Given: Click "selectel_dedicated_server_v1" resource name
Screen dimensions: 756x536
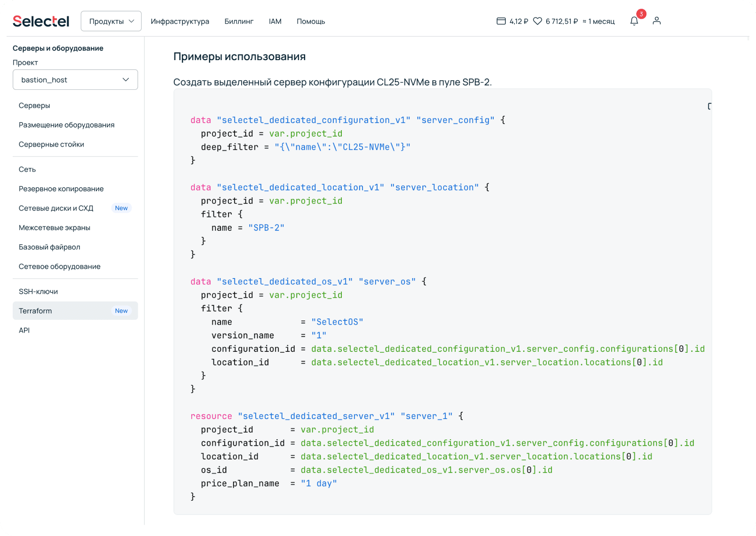Looking at the screenshot, I should coord(316,416).
